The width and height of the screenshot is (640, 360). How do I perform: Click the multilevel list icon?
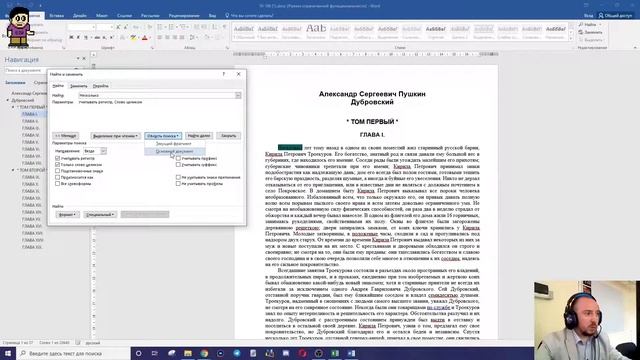coord(183,27)
